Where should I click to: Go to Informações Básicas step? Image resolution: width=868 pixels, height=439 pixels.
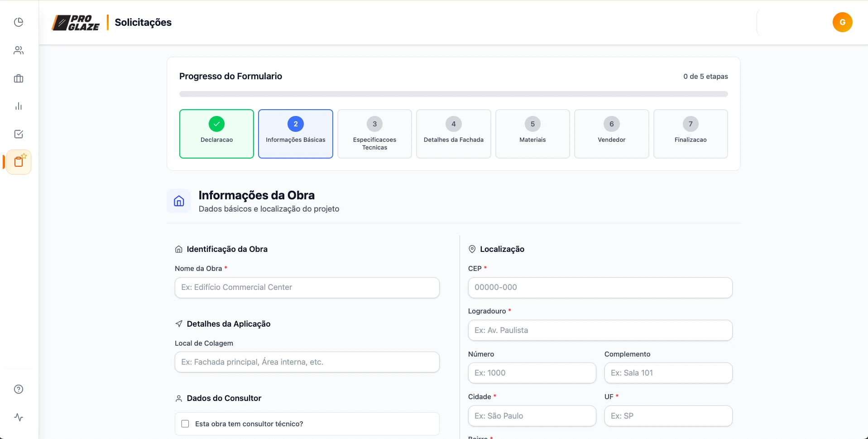[296, 134]
